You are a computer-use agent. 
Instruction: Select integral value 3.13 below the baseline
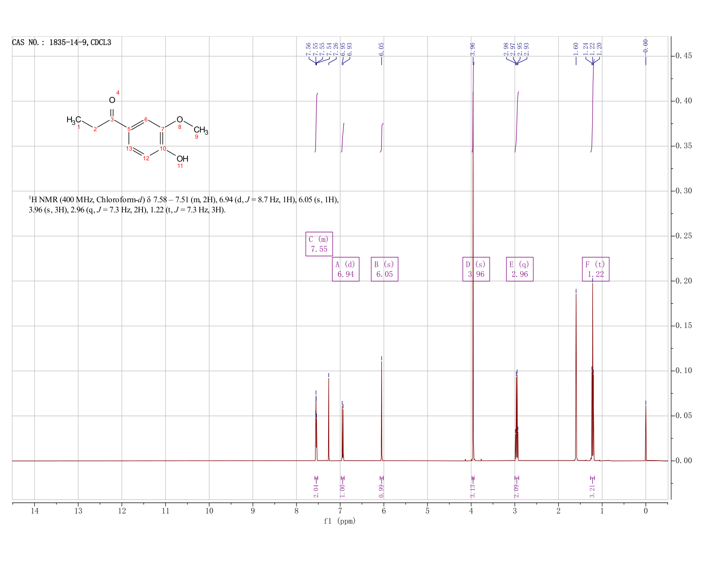[473, 491]
